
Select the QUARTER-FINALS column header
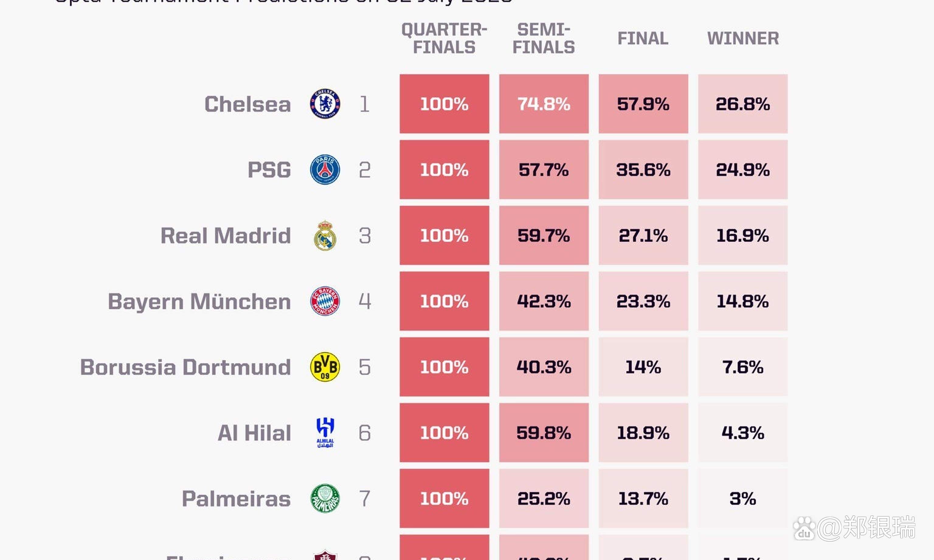point(444,39)
